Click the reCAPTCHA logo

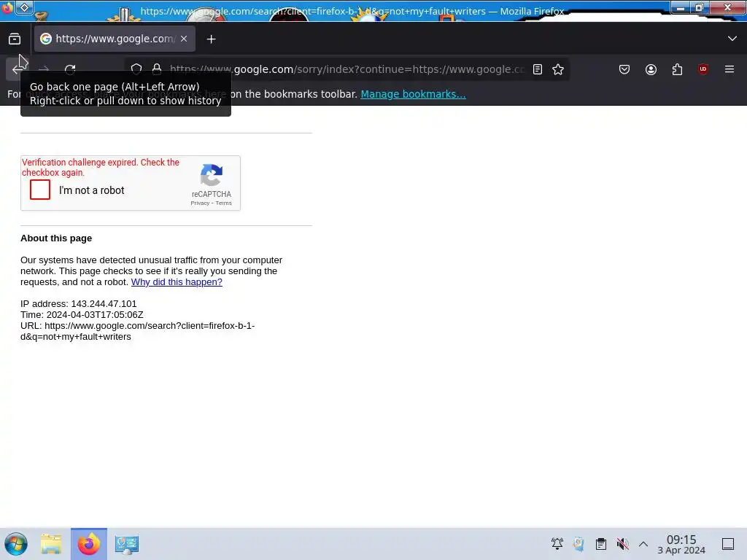click(x=212, y=175)
